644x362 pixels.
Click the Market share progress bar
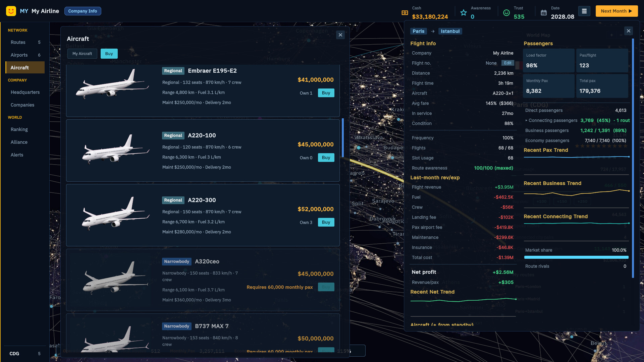[576, 257]
